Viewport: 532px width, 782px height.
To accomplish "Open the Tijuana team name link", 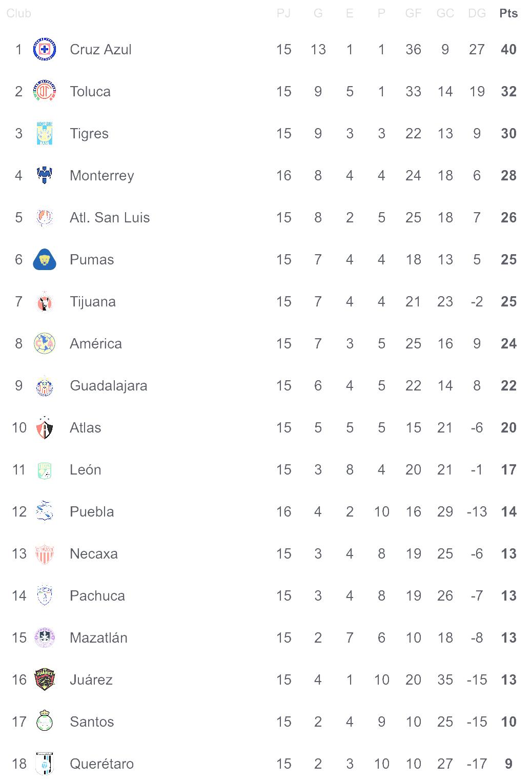I will (93, 302).
